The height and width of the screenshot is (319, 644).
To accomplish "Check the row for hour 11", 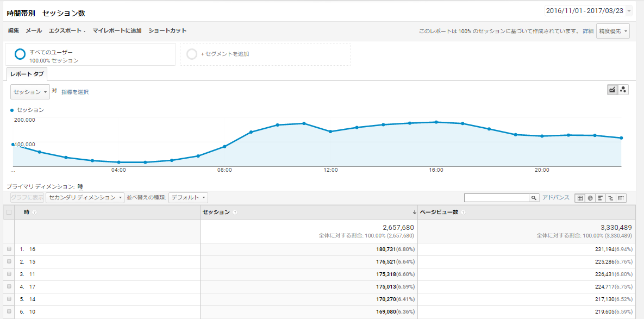I will point(9,274).
